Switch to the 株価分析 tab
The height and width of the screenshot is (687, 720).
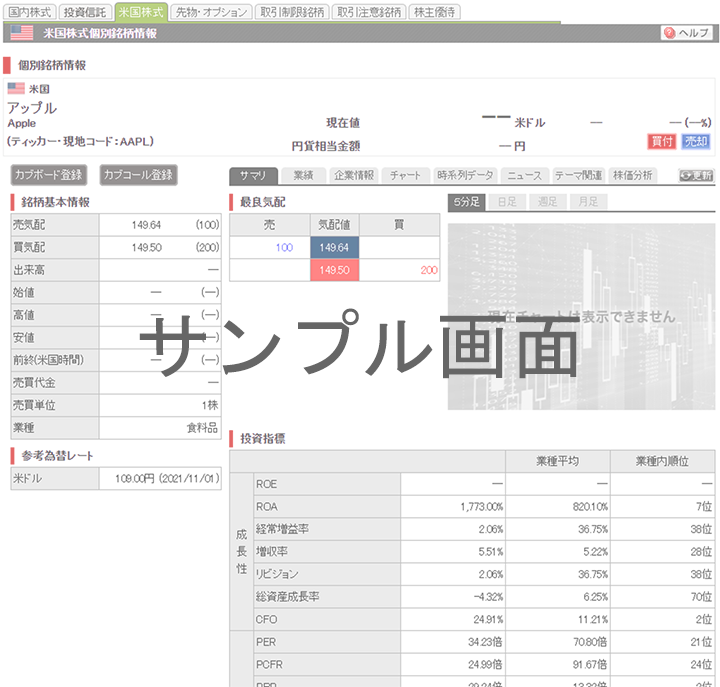(633, 175)
